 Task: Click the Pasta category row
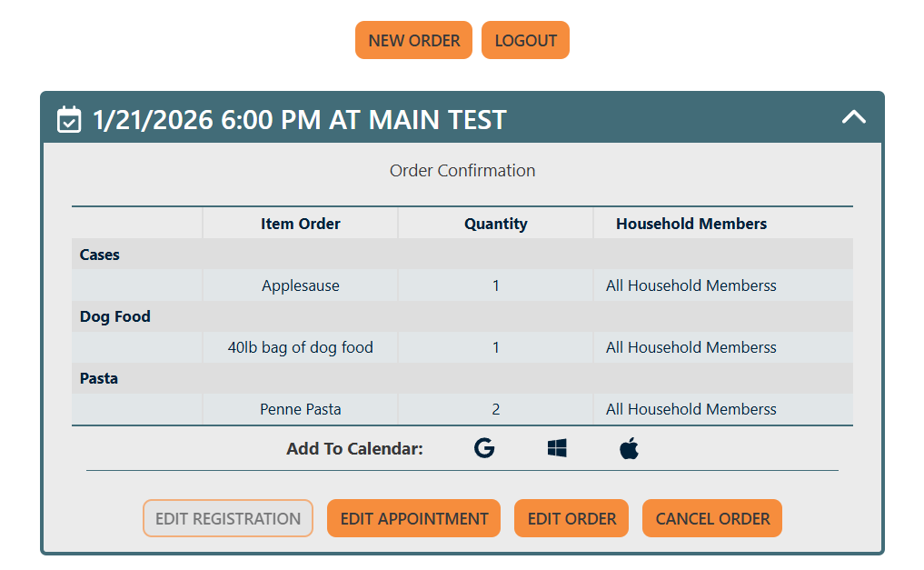(x=99, y=378)
